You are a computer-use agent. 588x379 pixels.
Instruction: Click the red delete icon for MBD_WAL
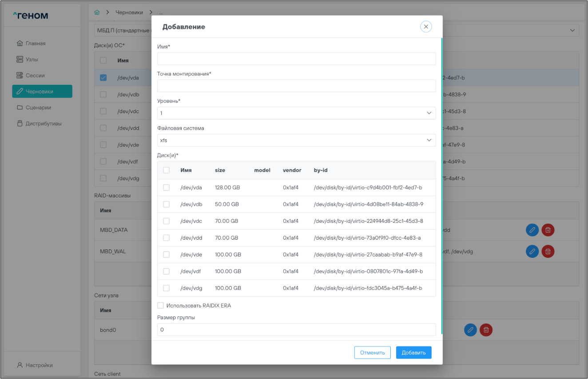coord(548,251)
